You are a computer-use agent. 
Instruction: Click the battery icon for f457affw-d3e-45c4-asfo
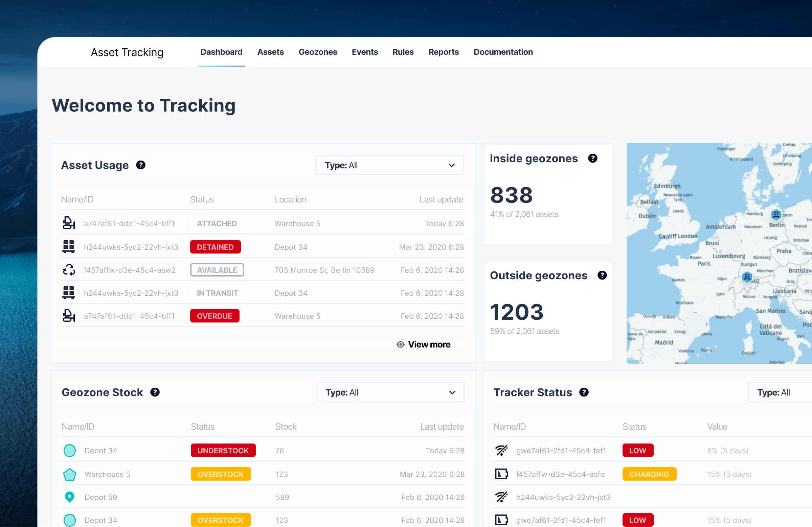(x=501, y=474)
